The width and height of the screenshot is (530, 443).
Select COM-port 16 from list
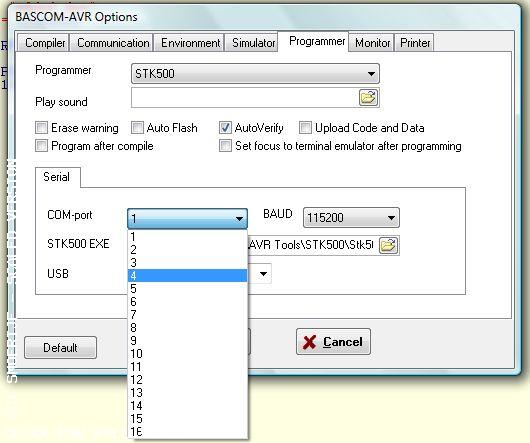(x=188, y=432)
